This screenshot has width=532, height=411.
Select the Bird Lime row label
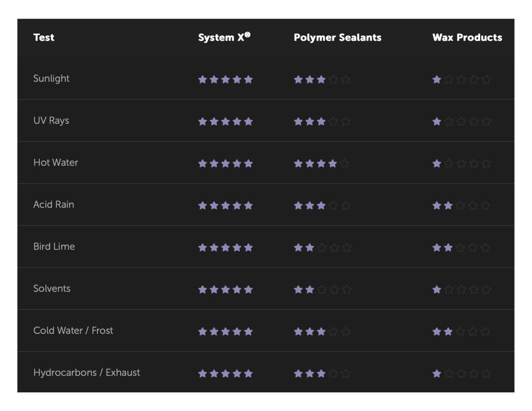coord(54,247)
